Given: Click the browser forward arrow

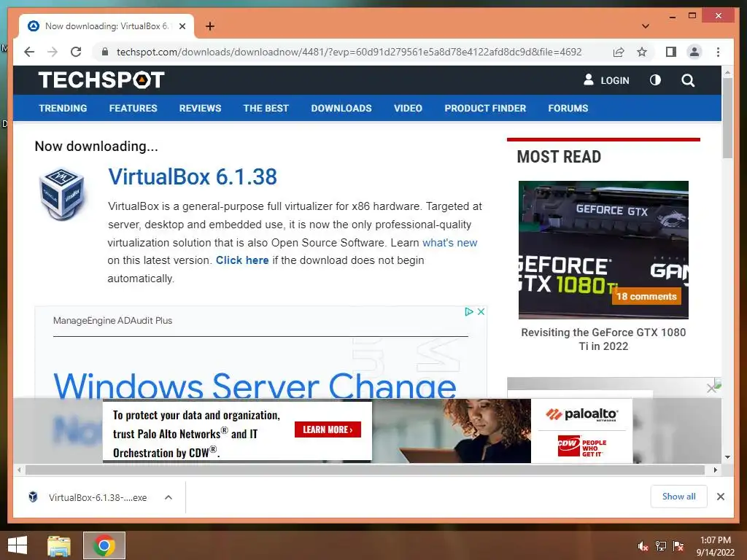Looking at the screenshot, I should pos(53,52).
